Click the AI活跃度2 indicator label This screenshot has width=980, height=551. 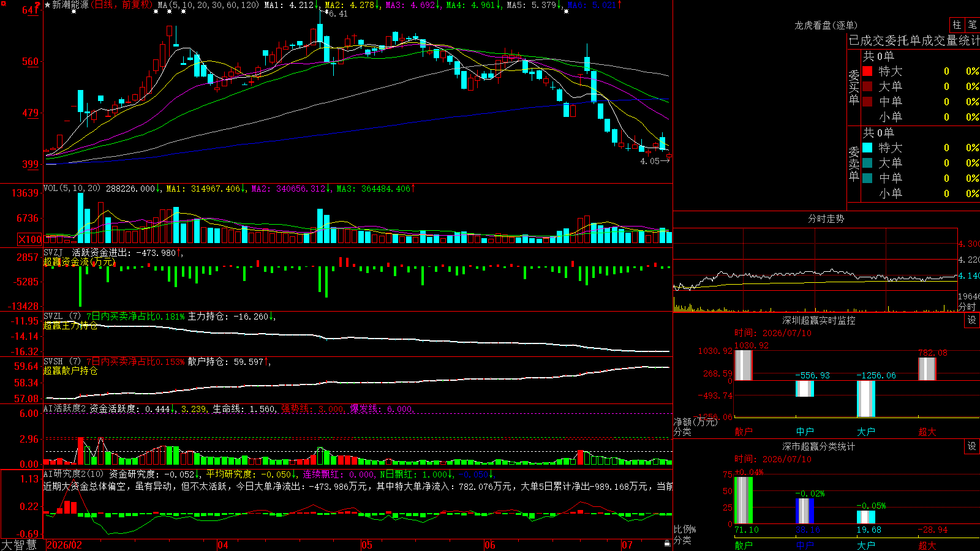(x=65, y=408)
